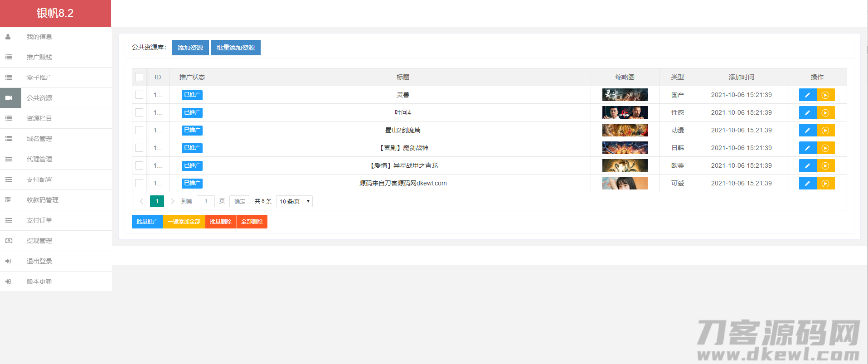Click the page number input field
This screenshot has width=868, height=364.
(x=206, y=201)
